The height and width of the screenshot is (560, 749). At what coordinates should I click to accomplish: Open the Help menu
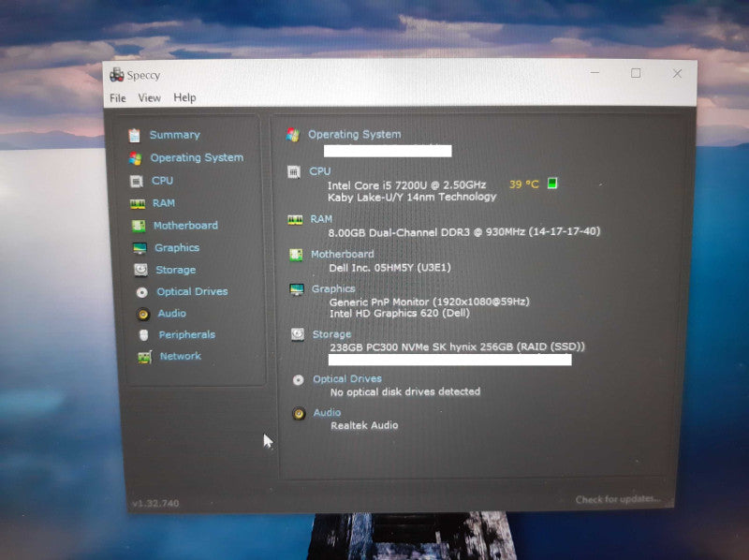[x=184, y=97]
